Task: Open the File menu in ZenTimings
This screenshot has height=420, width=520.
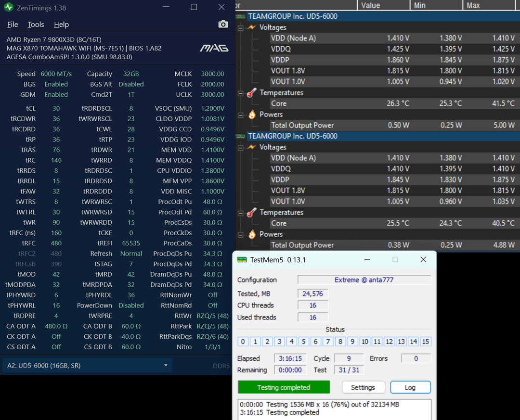Action: point(13,25)
